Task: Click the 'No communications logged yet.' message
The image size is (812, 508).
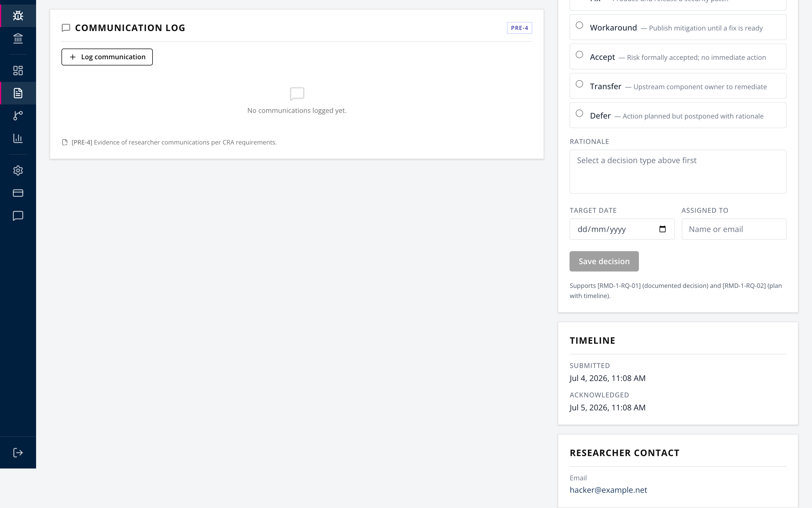Action: 297,111
